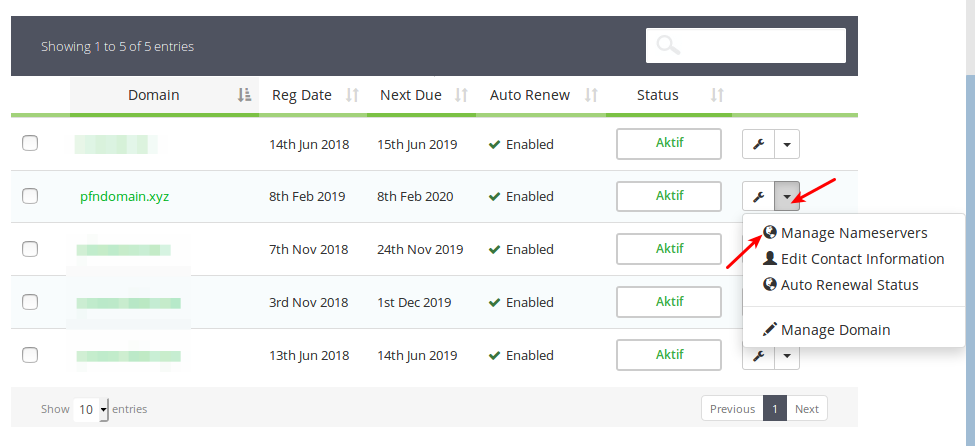Choose Edit Contact Information menu entry

[854, 259]
